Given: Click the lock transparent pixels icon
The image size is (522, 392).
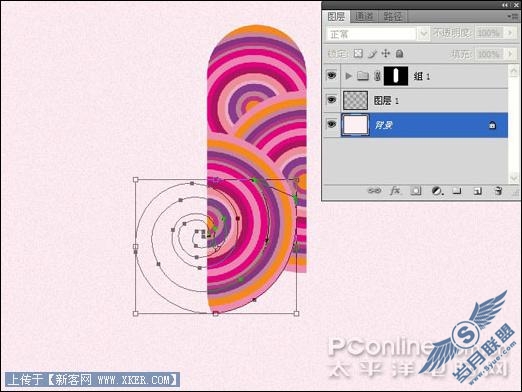Looking at the screenshot, I should click(358, 54).
